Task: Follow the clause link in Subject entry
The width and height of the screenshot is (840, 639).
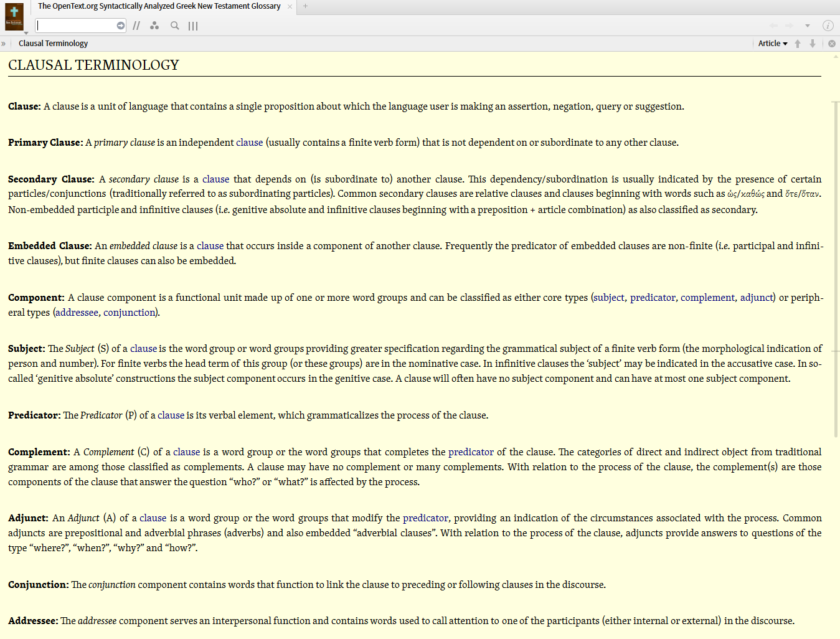Action: coord(143,349)
